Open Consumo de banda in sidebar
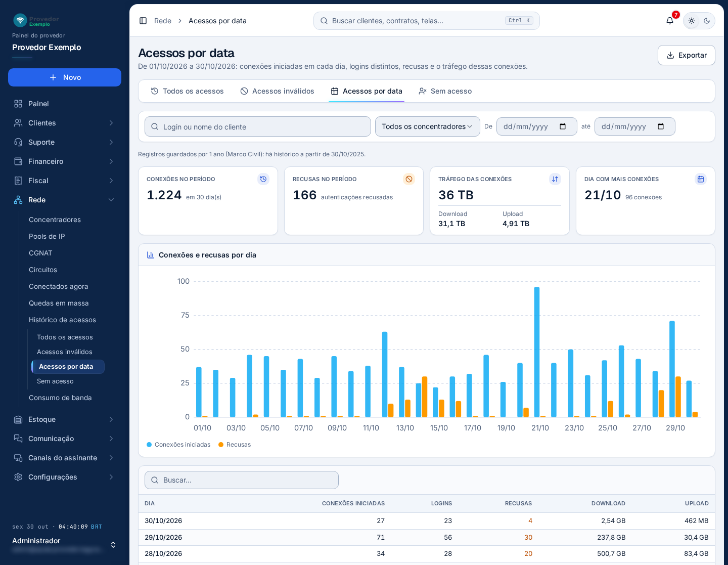Viewport: 728px width, 565px height. tap(60, 398)
